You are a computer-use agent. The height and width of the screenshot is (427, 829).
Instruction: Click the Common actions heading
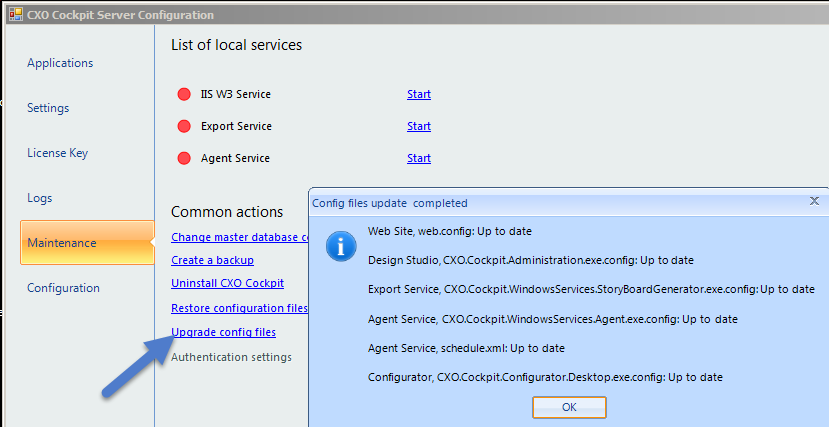[x=227, y=212]
